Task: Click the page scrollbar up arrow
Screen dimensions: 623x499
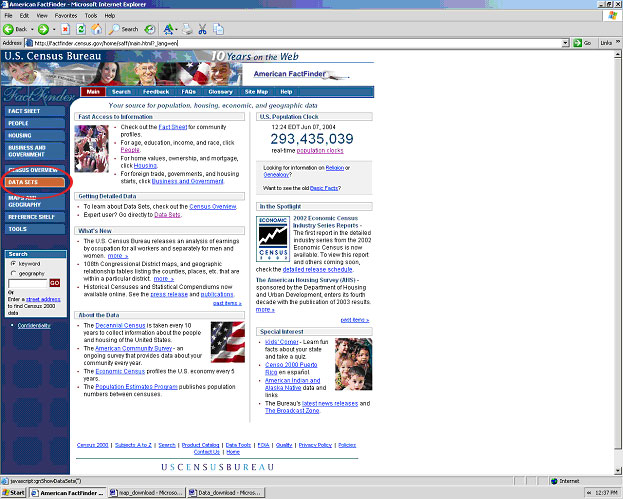Action: 618,55
